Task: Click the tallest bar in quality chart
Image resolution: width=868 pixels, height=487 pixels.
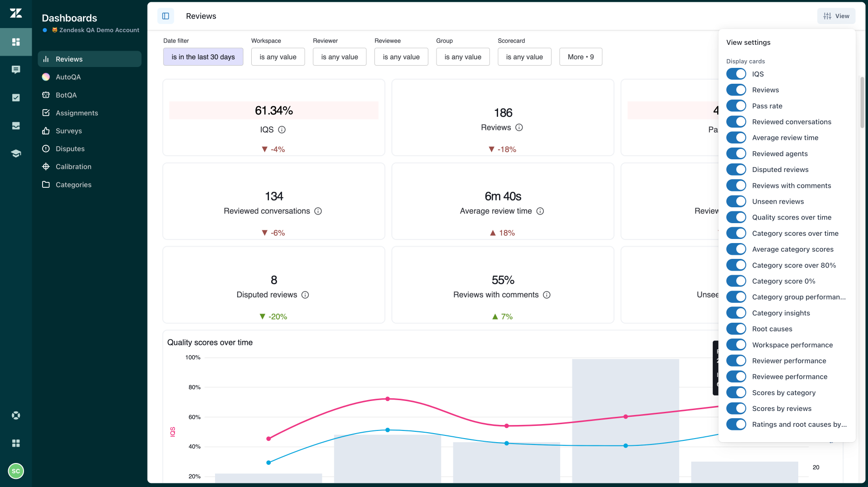Action: [625, 420]
